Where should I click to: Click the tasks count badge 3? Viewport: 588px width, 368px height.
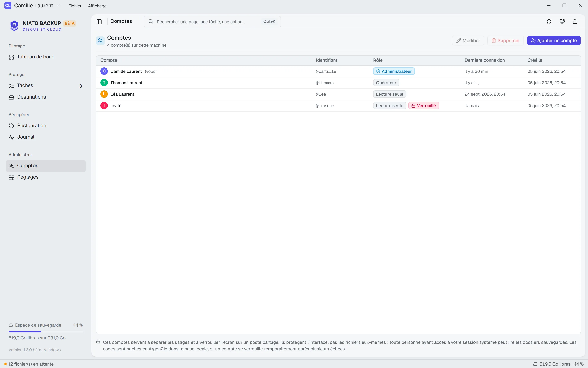pyautogui.click(x=81, y=86)
